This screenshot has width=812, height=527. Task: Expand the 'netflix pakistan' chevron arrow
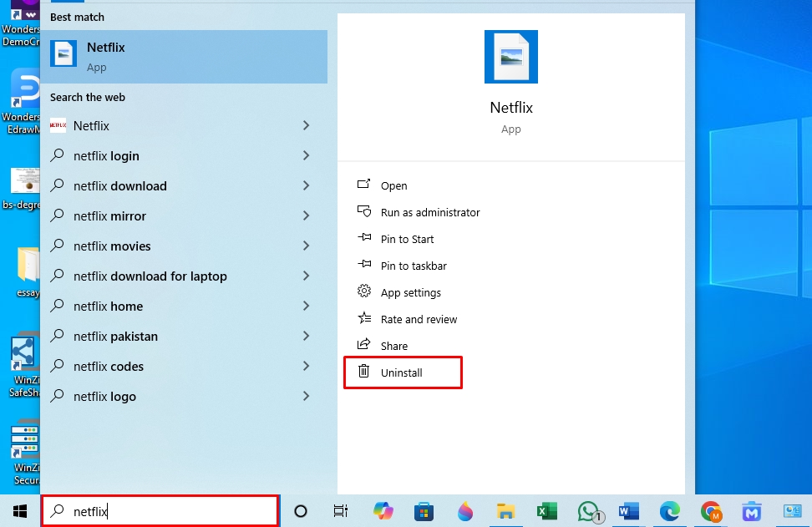(306, 336)
